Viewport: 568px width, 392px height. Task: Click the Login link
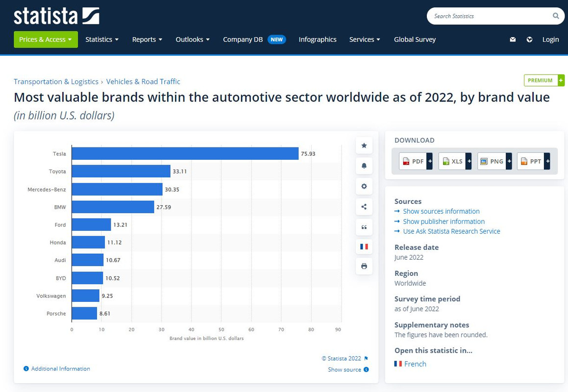[x=550, y=40]
